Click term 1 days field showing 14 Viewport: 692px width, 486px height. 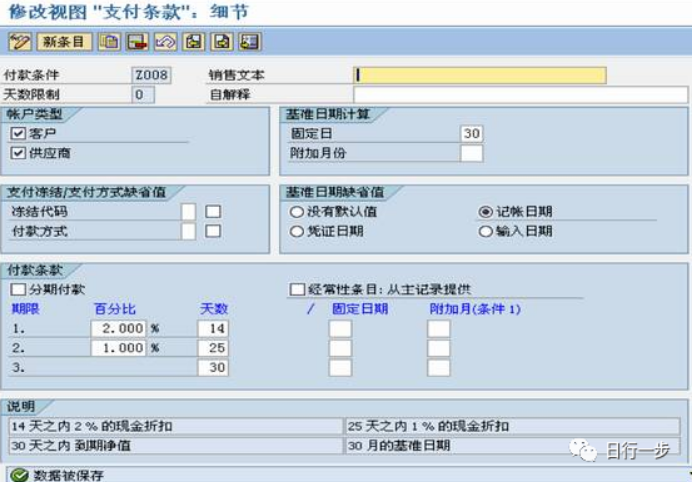pyautogui.click(x=213, y=328)
